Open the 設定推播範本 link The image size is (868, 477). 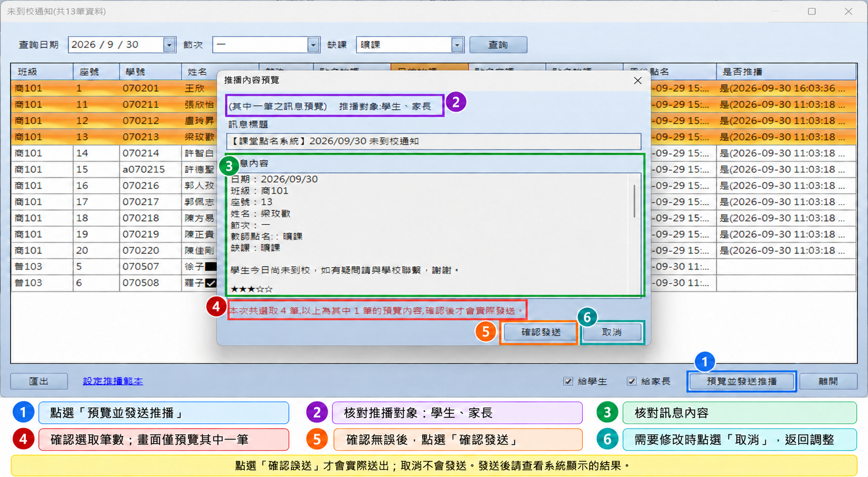113,381
